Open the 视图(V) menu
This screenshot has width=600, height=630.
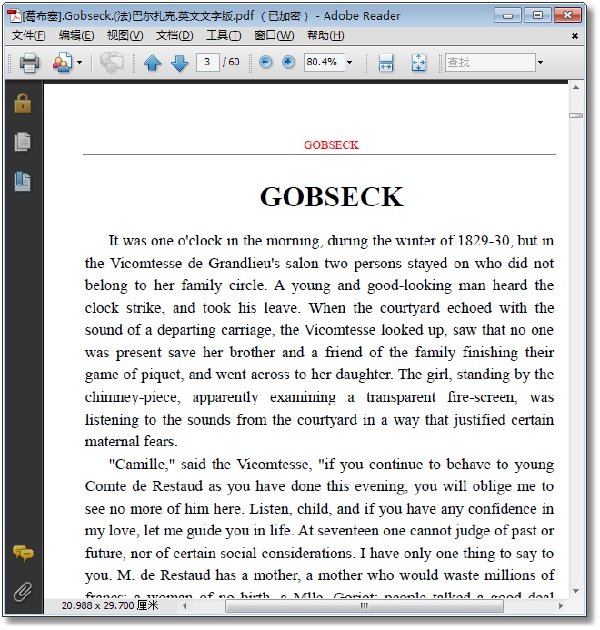coord(125,36)
